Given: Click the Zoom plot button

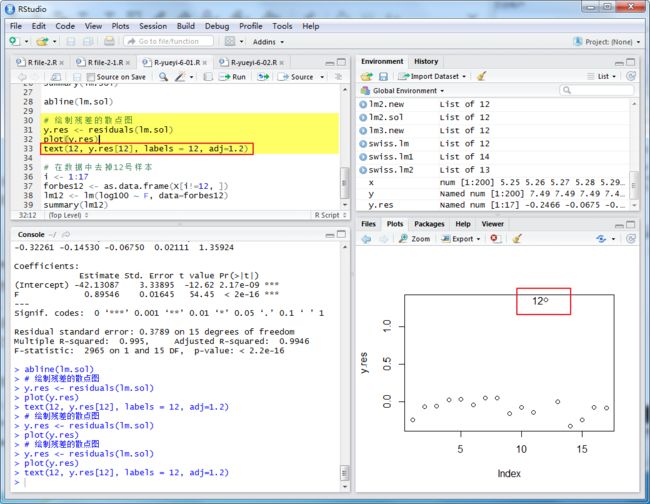Looking at the screenshot, I should pyautogui.click(x=415, y=239).
